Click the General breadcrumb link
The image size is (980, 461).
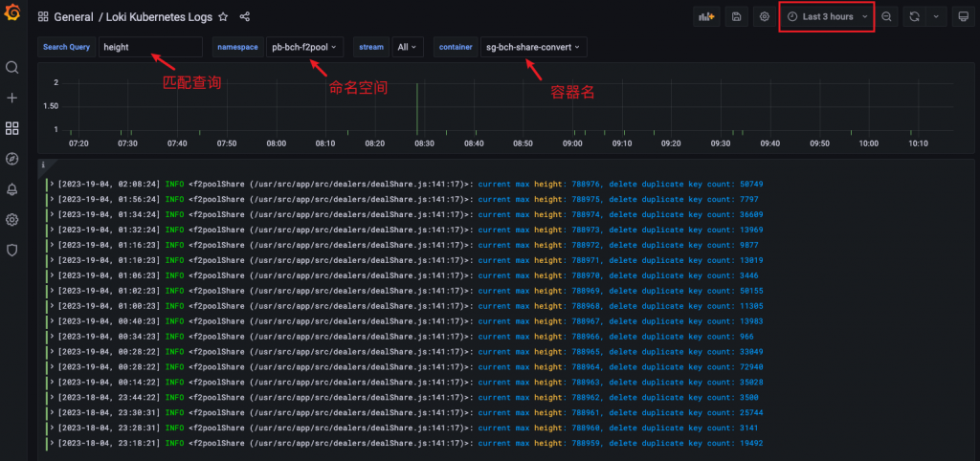(x=74, y=17)
